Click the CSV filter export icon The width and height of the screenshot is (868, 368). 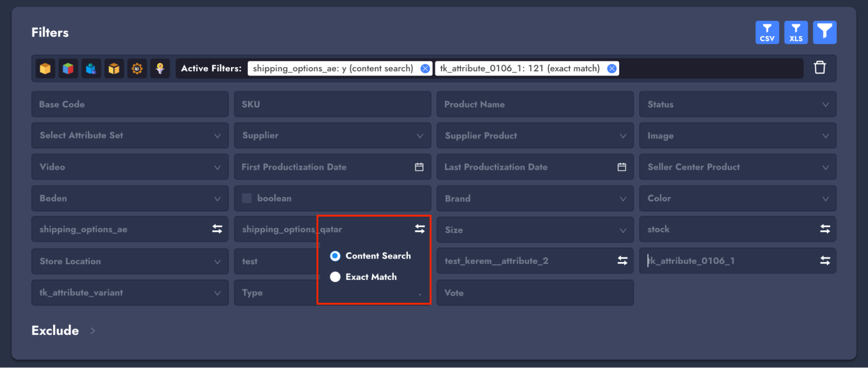click(767, 33)
